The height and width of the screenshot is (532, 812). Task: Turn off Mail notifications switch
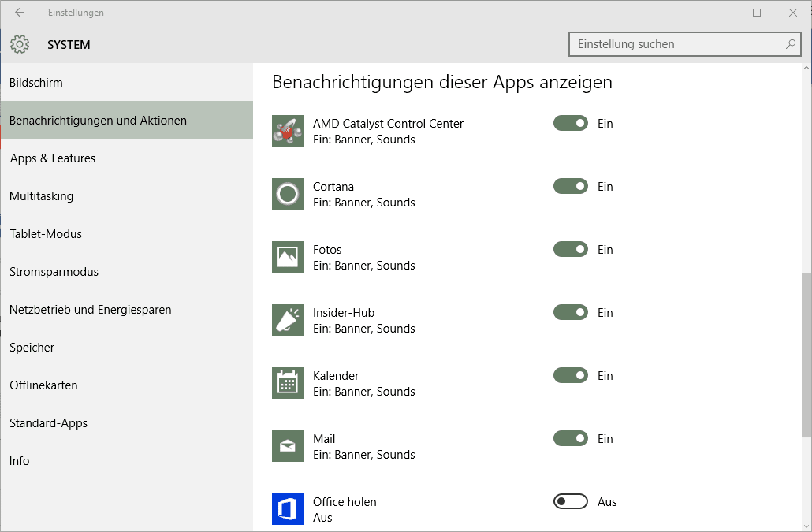tap(571, 439)
